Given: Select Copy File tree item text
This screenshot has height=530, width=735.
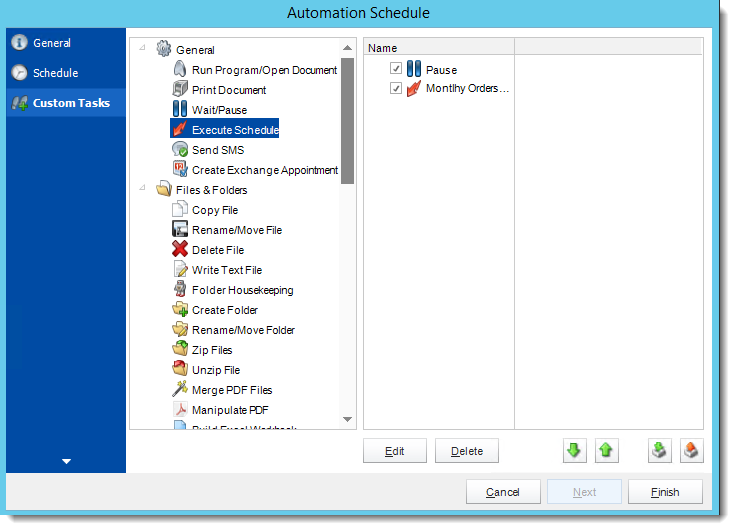Looking at the screenshot, I should click(x=215, y=210).
